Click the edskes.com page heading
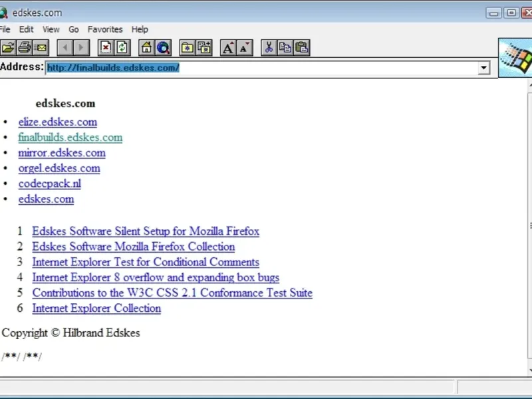The width and height of the screenshot is (532, 399). point(65,104)
